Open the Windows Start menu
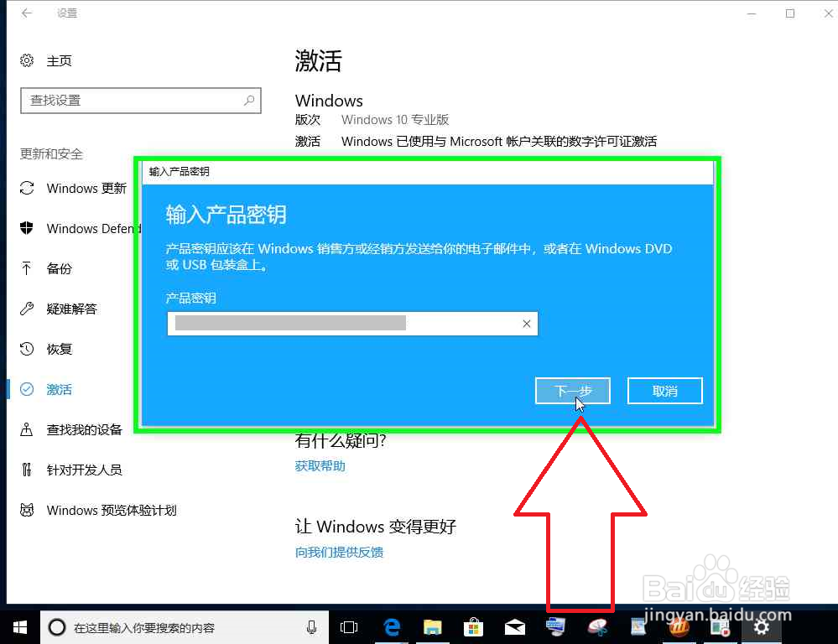The image size is (838, 644). pyautogui.click(x=20, y=627)
